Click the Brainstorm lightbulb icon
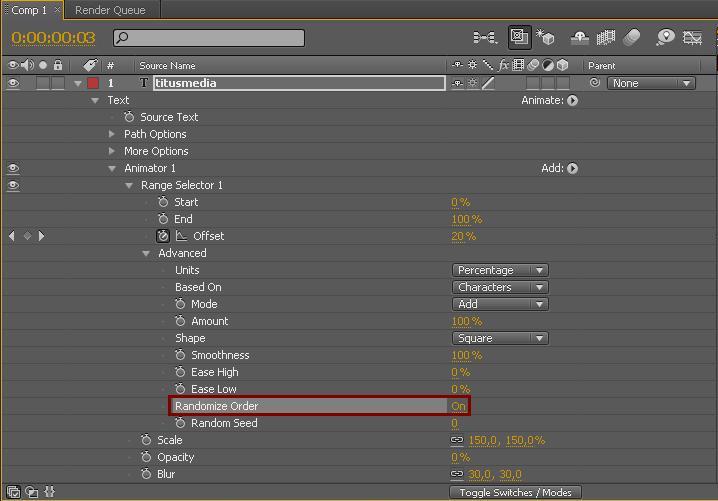This screenshot has width=718, height=501. tap(665, 38)
